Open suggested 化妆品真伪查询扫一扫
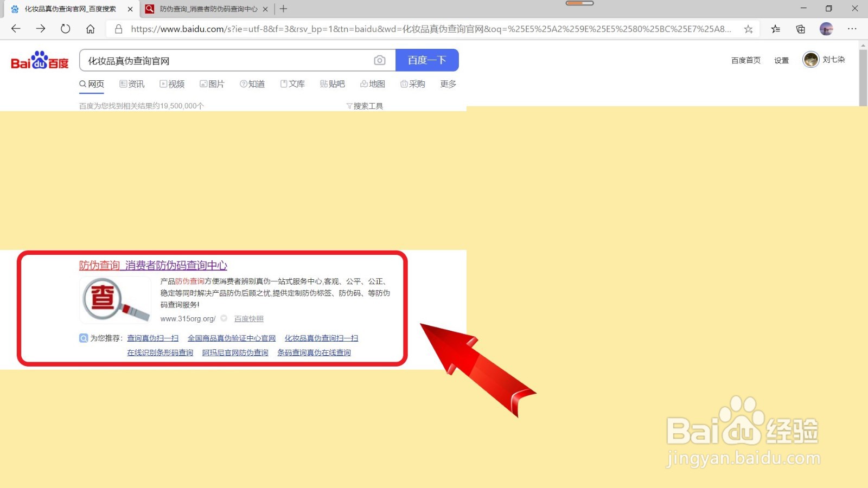Viewport: 868px width, 488px height. tap(322, 338)
